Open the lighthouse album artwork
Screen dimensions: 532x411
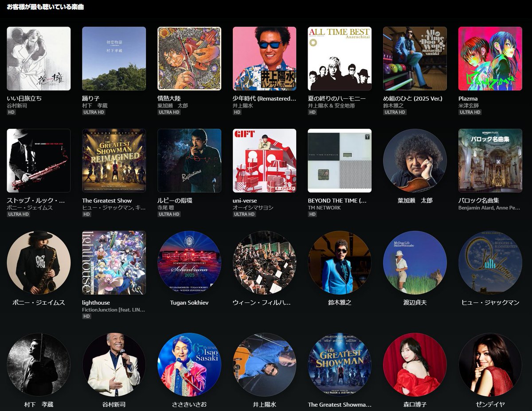[x=114, y=263]
